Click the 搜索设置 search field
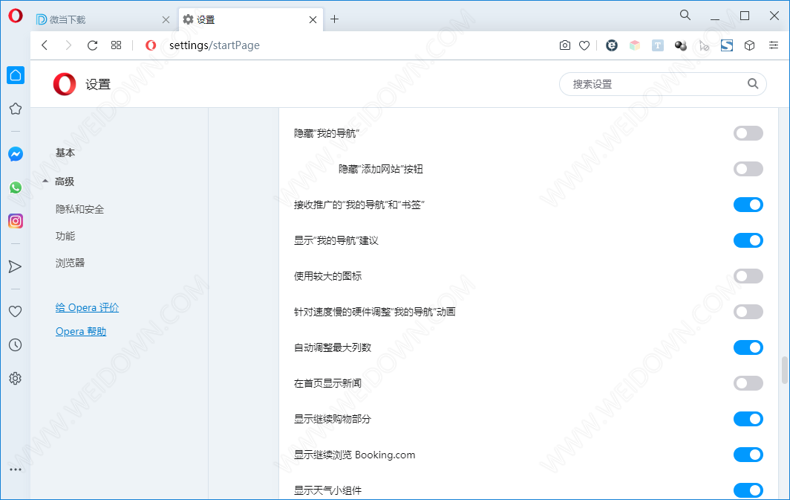The width and height of the screenshot is (790, 500). point(655,84)
